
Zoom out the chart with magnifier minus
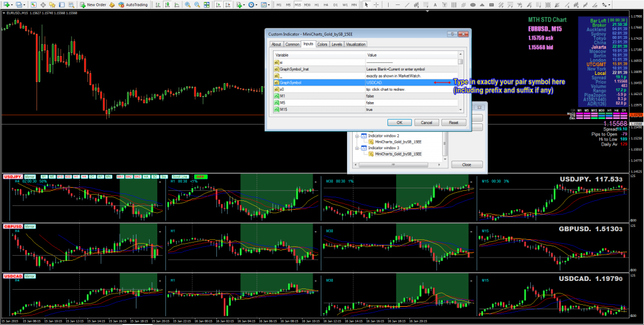(197, 5)
